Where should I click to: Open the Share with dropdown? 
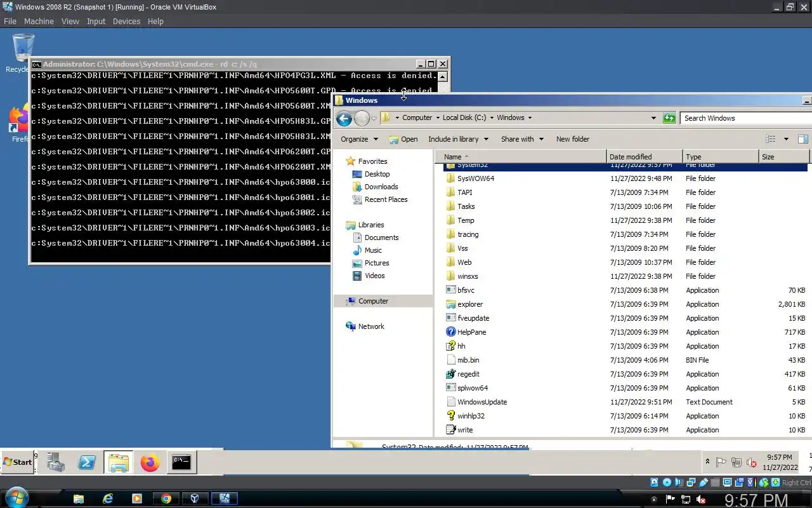pos(523,139)
